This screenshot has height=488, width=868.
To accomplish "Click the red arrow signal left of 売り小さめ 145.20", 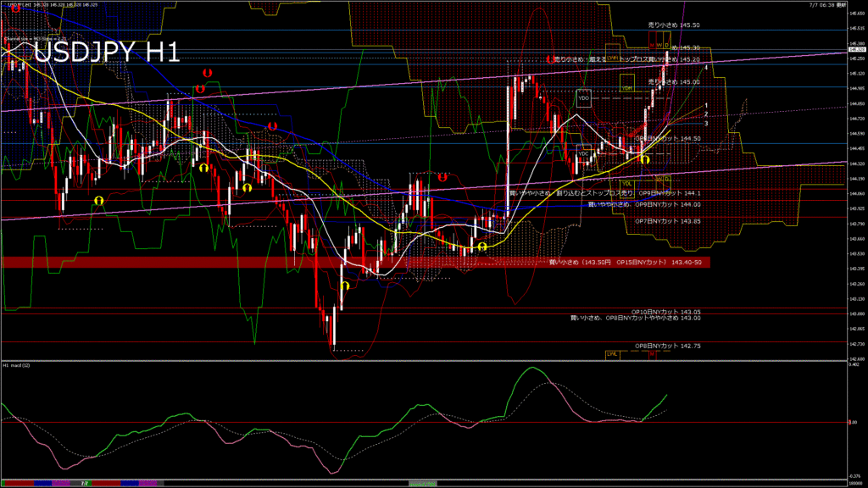I will pyautogui.click(x=550, y=58).
